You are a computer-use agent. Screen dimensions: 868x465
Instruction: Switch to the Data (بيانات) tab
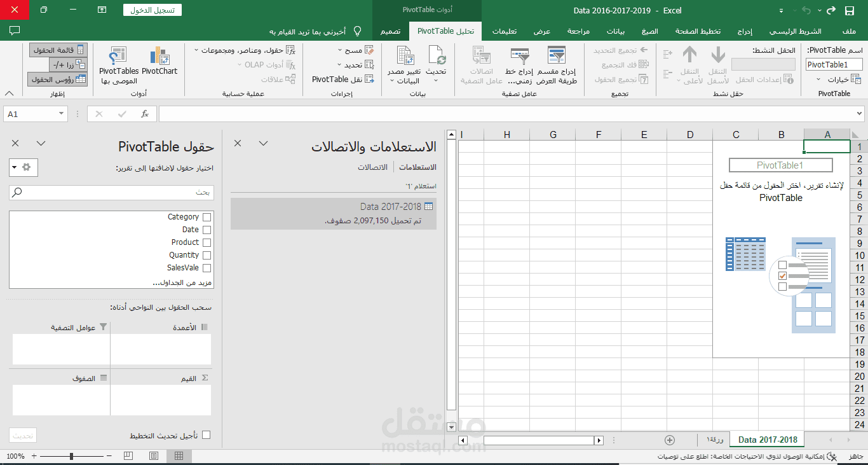(x=615, y=31)
